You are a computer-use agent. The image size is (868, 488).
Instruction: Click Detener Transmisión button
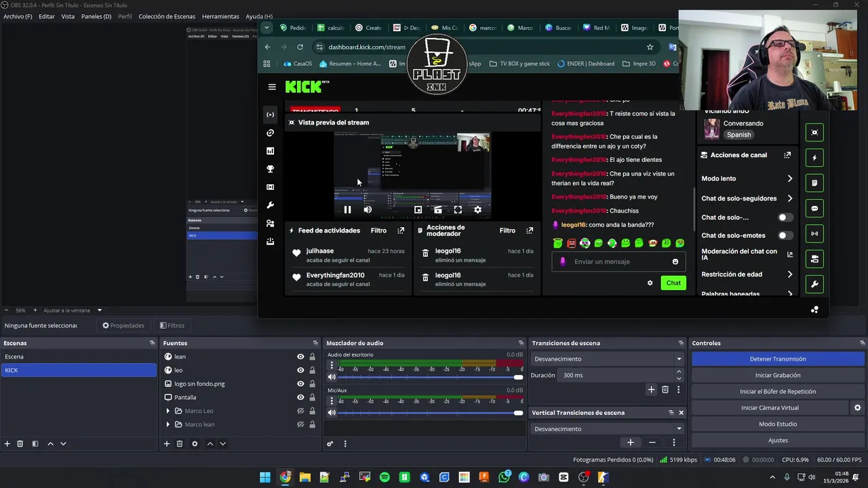[778, 359]
